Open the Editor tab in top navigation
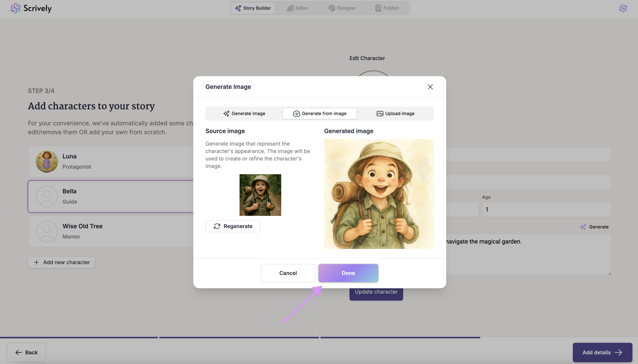Viewport: 638px width, 364px height. [297, 8]
